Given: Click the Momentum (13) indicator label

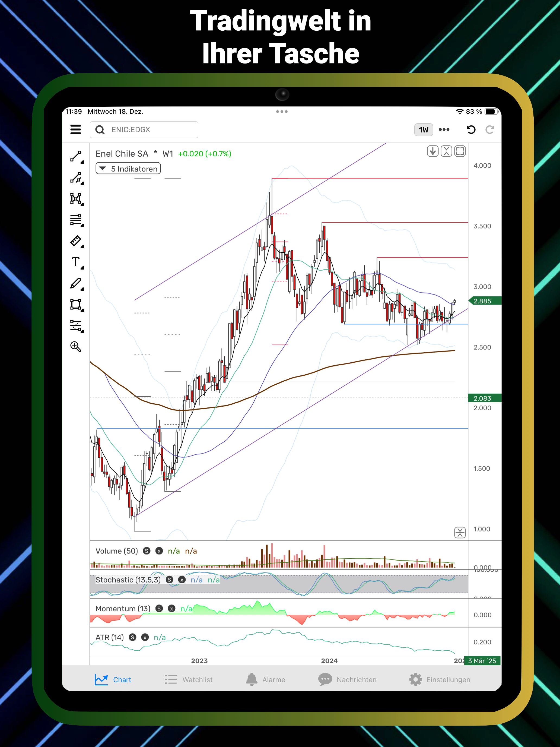Looking at the screenshot, I should coord(123,608).
